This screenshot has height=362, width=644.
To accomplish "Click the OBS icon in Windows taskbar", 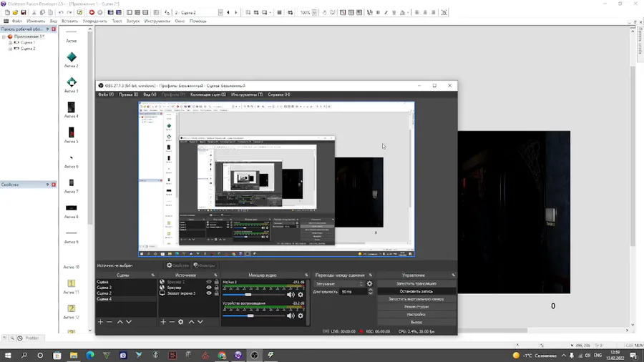I will click(x=255, y=356).
